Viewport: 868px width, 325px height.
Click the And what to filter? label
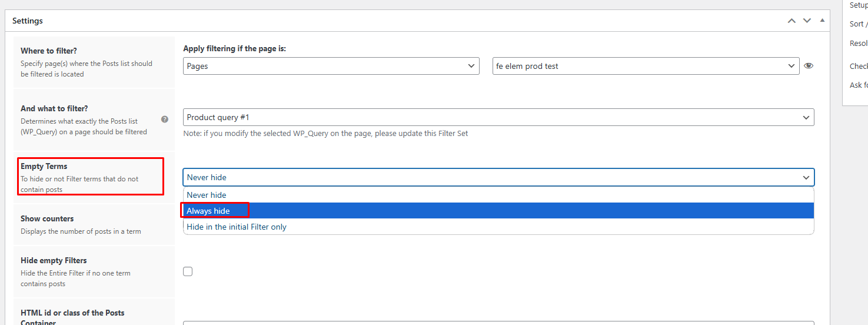click(54, 108)
